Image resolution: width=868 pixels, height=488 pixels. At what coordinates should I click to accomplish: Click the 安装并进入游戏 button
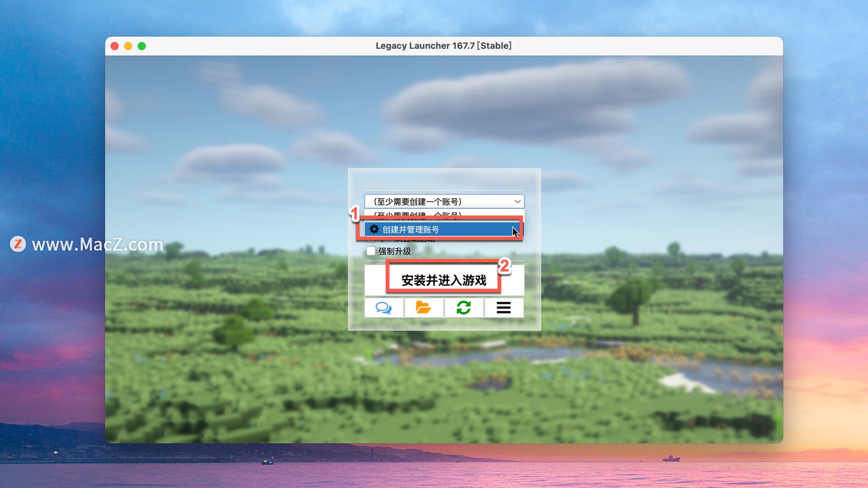click(x=444, y=280)
